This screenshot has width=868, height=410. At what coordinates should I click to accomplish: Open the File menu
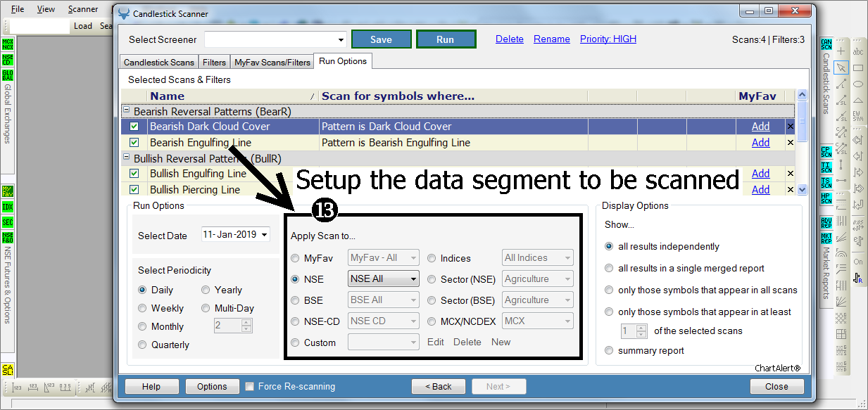click(x=18, y=9)
